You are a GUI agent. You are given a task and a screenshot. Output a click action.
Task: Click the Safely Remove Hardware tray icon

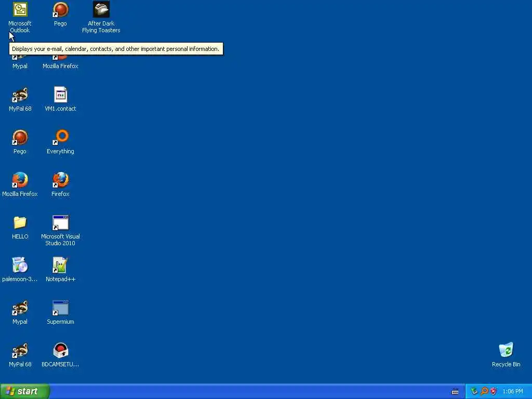(474, 392)
